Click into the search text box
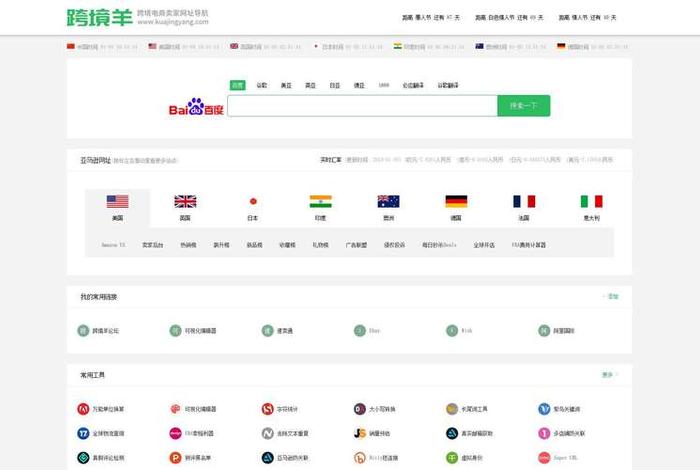Viewport: 700px width, 470px height. [x=361, y=106]
